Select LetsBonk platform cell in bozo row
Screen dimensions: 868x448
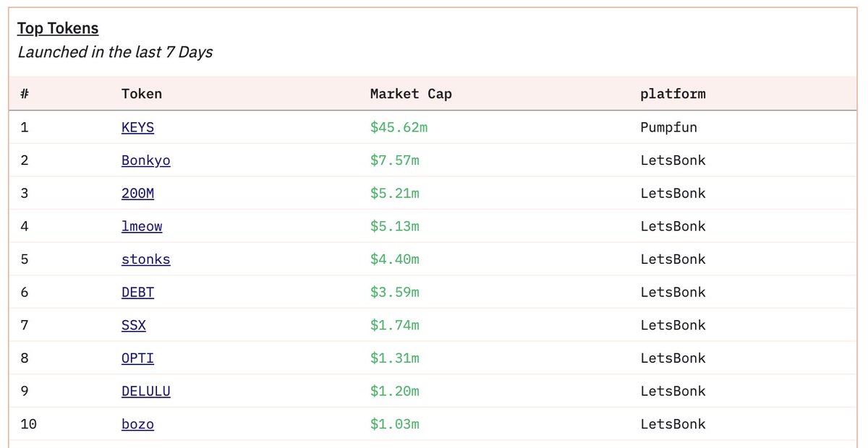(x=673, y=424)
